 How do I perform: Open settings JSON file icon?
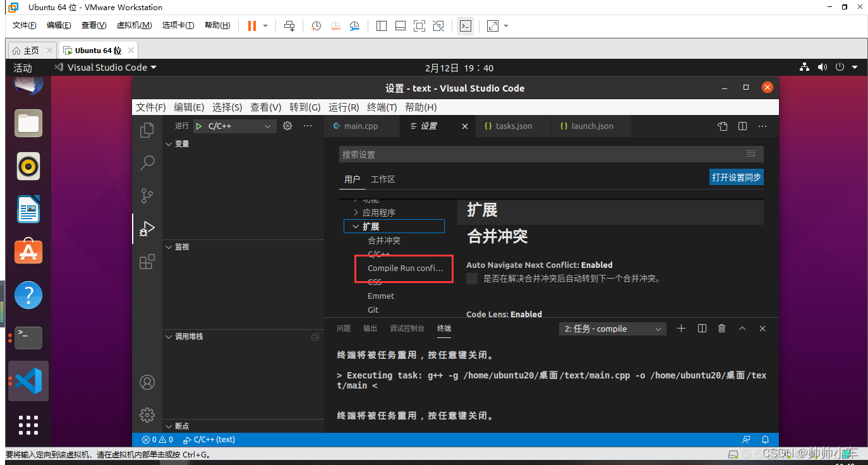723,126
